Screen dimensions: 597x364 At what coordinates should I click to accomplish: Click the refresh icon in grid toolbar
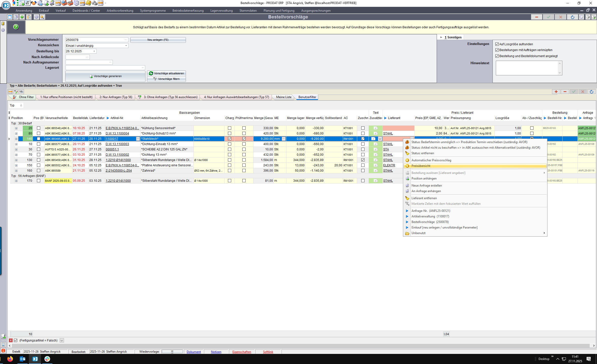[x=591, y=92]
